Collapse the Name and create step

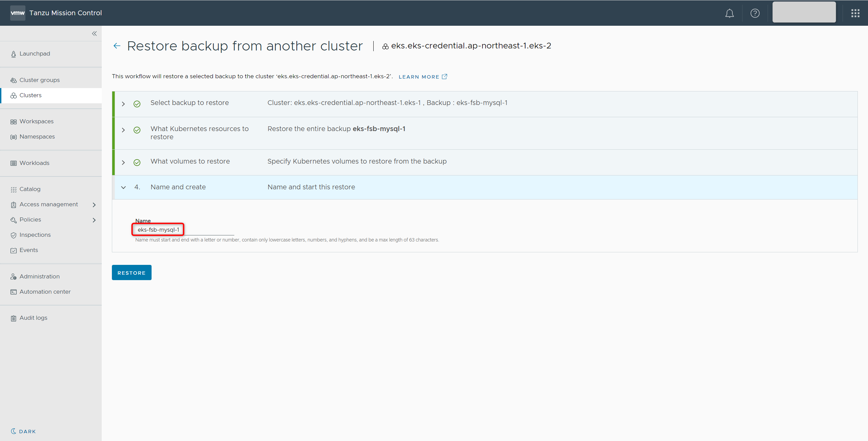coord(123,187)
